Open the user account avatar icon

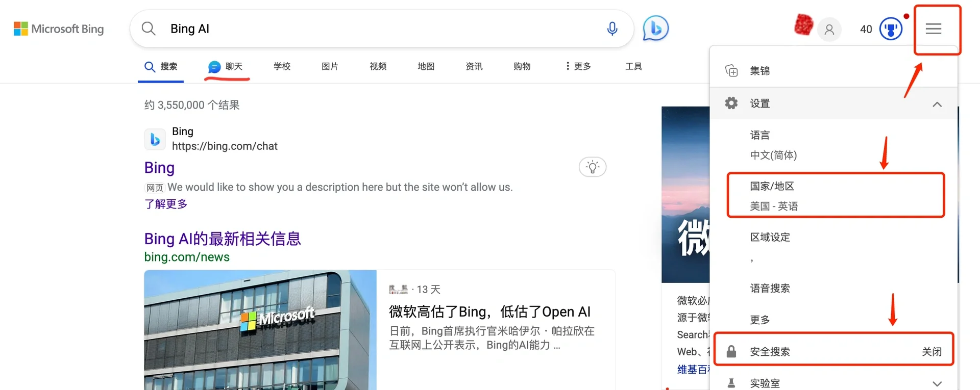click(829, 30)
